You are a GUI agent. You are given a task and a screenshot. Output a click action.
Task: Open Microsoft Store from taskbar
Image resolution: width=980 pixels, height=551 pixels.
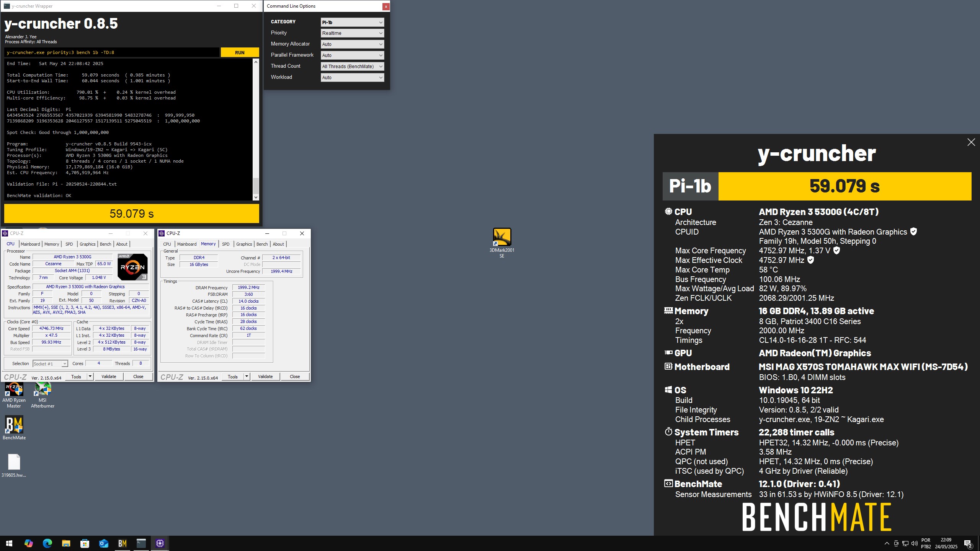85,543
